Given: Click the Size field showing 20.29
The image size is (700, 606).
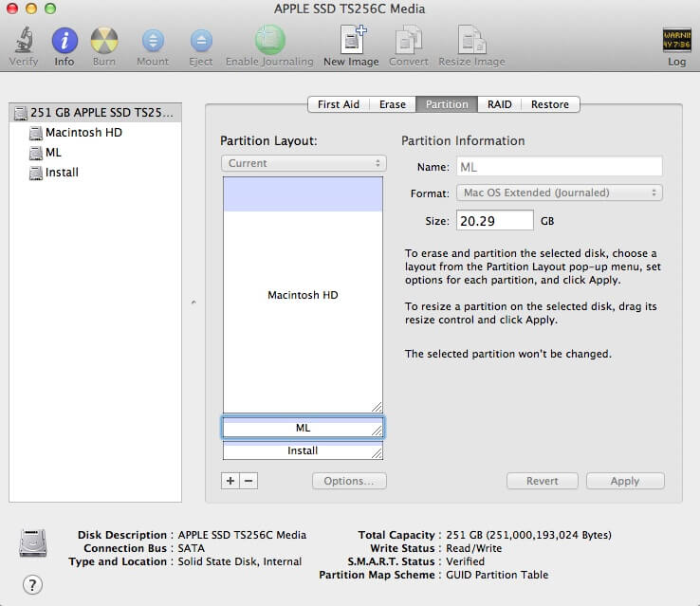Looking at the screenshot, I should coord(494,220).
